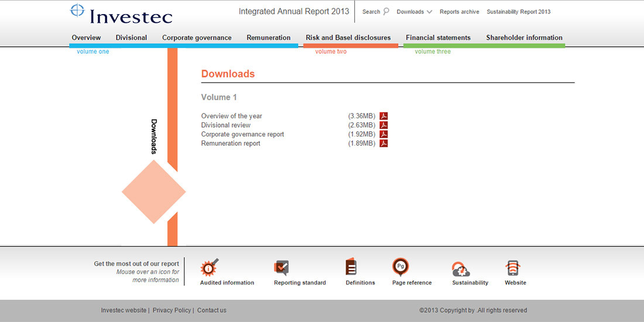Click the (1.92MB) file size text
This screenshot has height=322, width=644.
362,134
